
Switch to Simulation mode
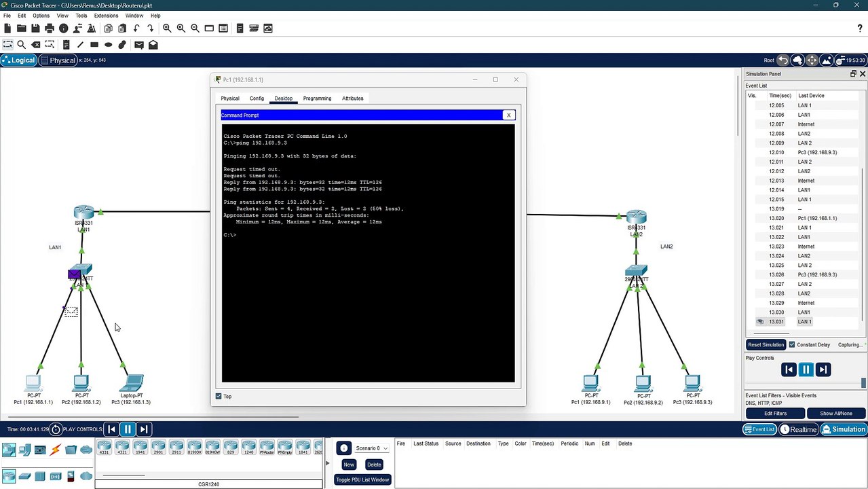click(844, 429)
